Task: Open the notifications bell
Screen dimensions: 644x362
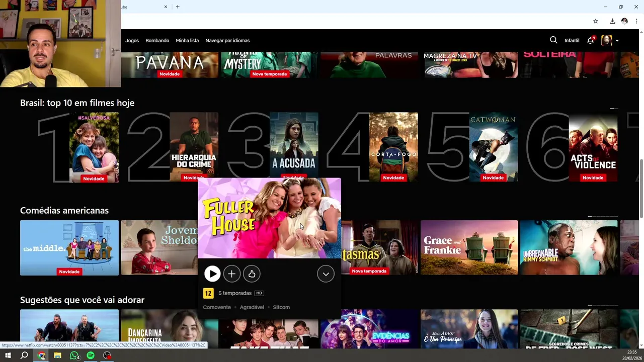Action: (591, 40)
